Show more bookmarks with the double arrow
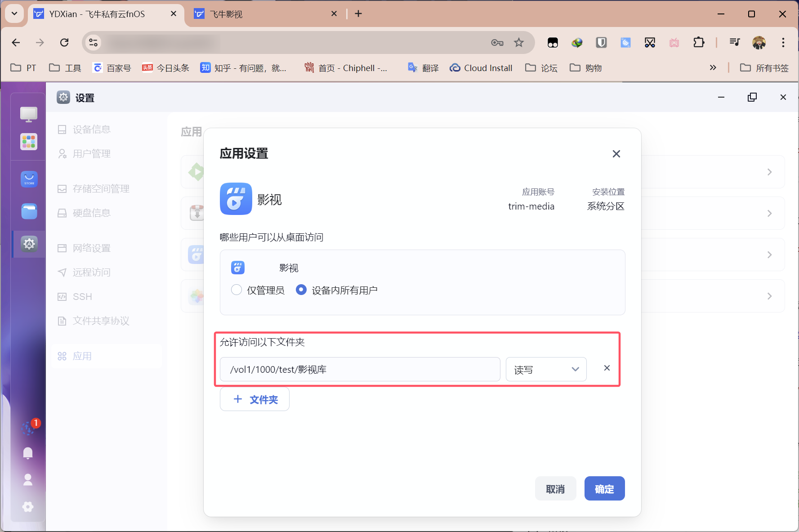 point(713,67)
